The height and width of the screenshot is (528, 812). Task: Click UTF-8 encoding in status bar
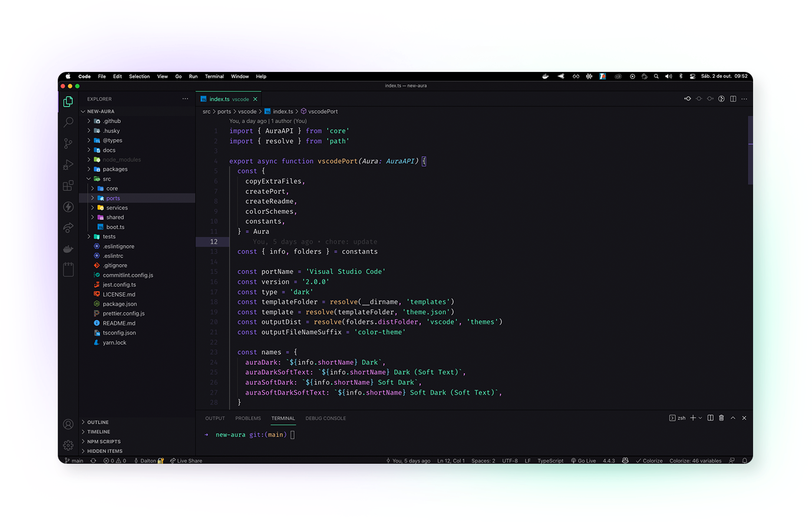tap(510, 461)
